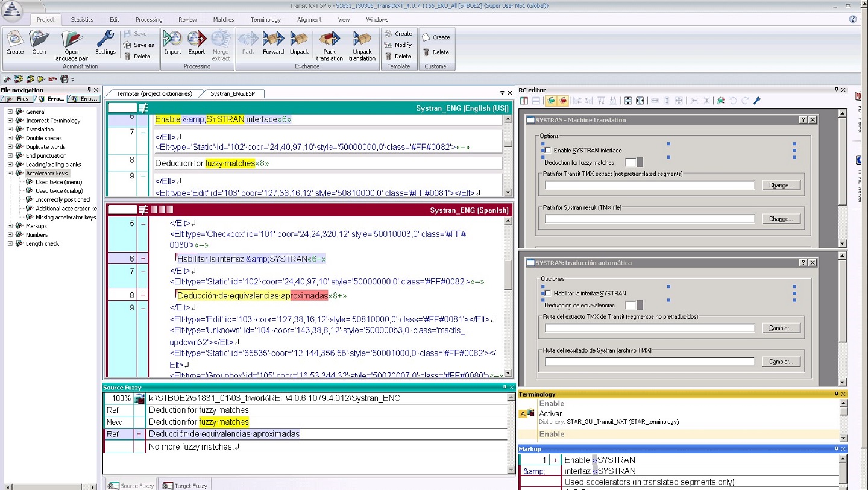This screenshot has height=490, width=868.
Task: Expand the Markups tree node
Action: coord(10,226)
